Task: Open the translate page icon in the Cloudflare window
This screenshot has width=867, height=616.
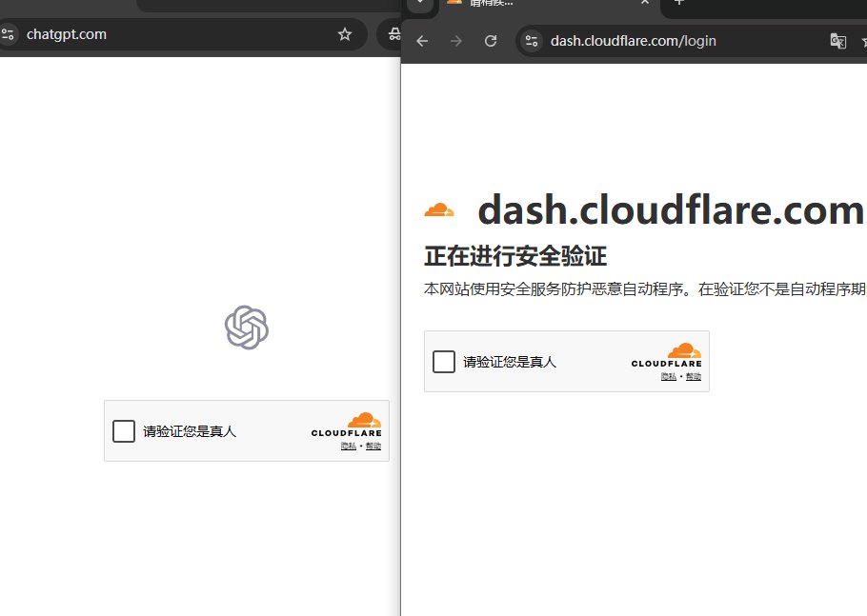Action: tap(838, 41)
